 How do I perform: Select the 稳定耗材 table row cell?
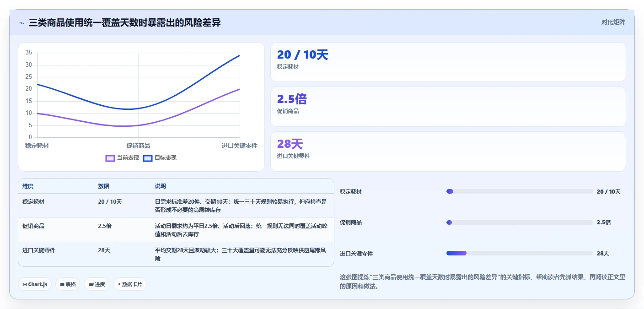tap(33, 201)
